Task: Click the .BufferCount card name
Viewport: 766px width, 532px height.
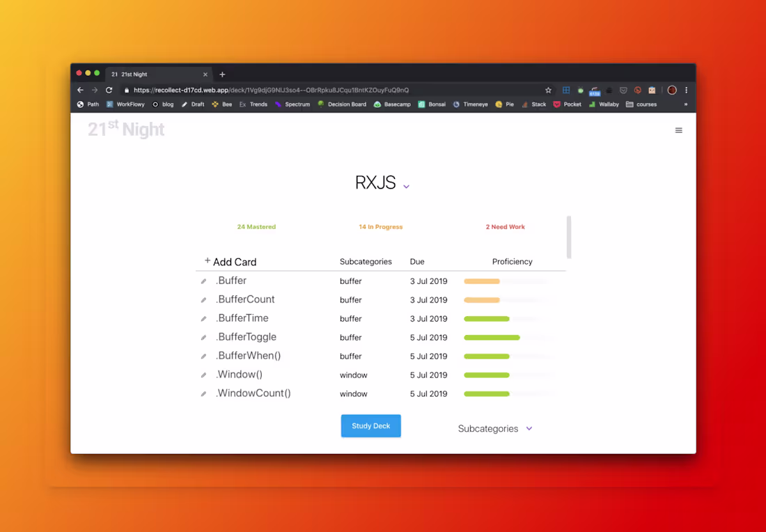Action: (x=245, y=299)
